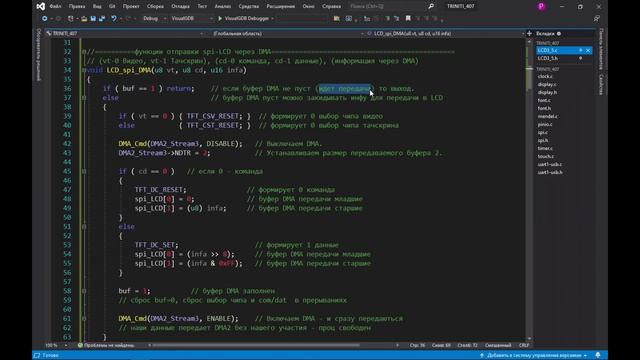Screen dimensions: 640x360
Task: Open the Расширения menu
Action: [x=281, y=7]
